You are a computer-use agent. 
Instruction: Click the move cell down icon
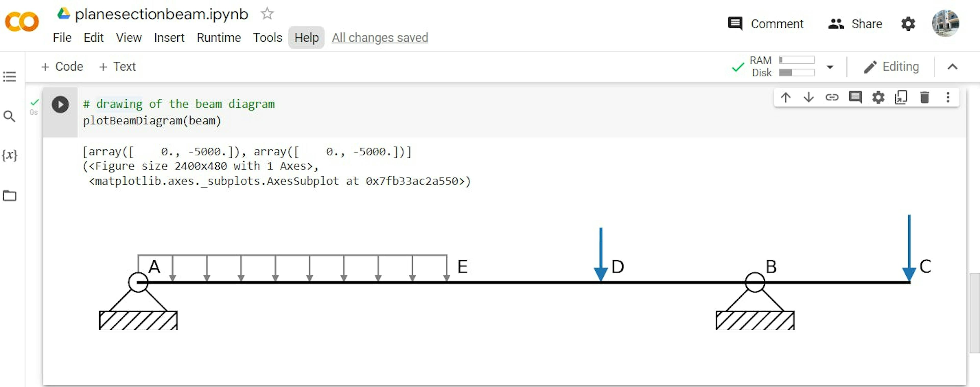808,99
